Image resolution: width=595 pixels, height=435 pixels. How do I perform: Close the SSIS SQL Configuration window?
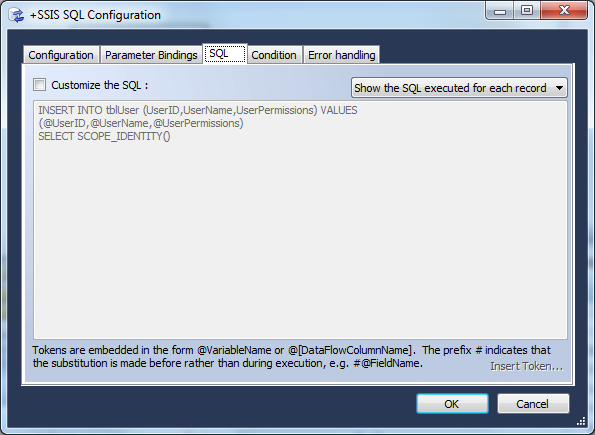point(564,11)
